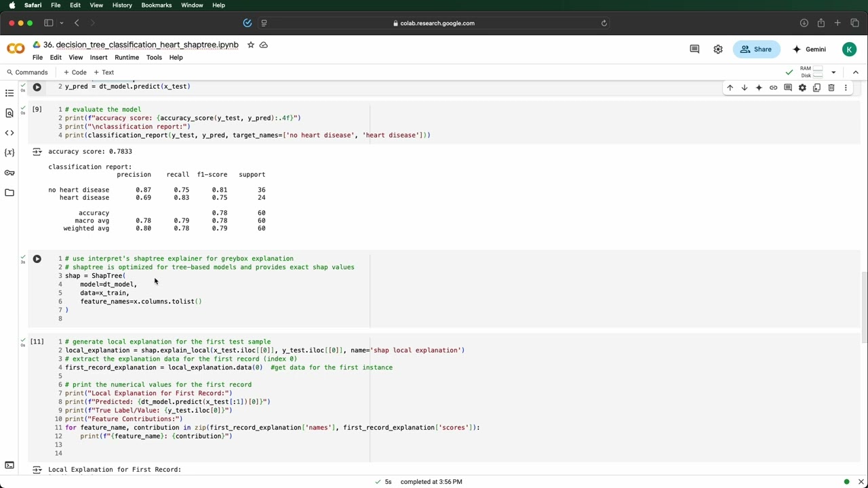
Task: Open Colab settings gear in header
Action: point(718,49)
